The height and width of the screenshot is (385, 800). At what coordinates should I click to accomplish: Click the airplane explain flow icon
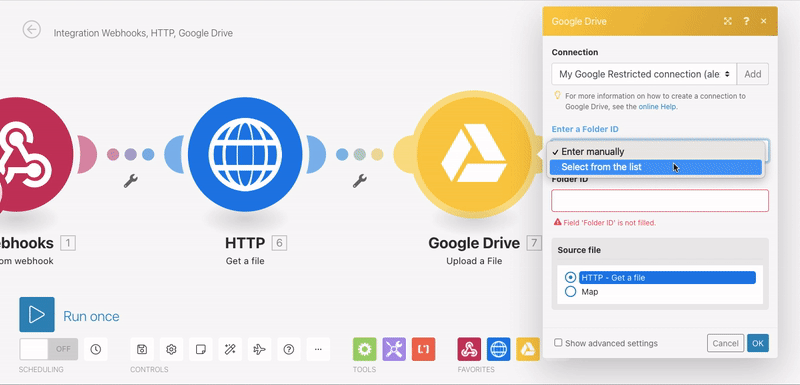click(x=259, y=349)
